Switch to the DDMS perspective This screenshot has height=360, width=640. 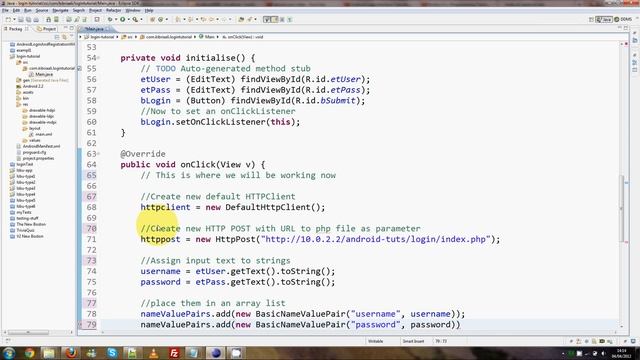(x=623, y=19)
